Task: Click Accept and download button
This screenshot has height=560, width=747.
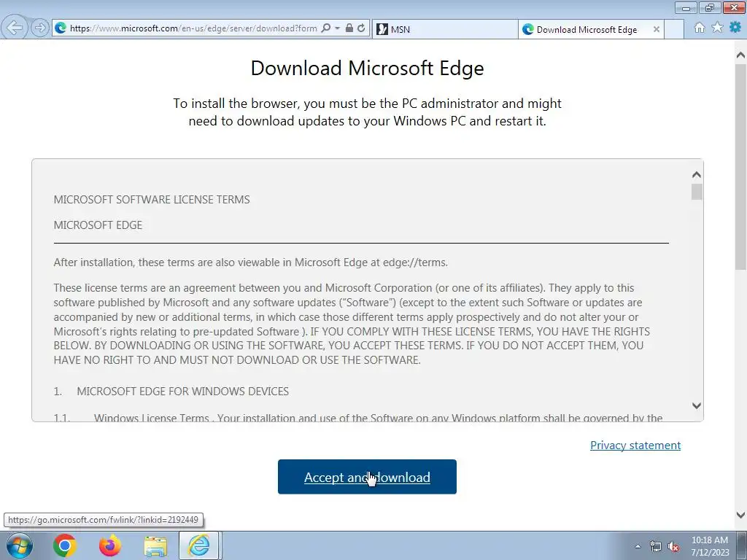Action: 367,477
